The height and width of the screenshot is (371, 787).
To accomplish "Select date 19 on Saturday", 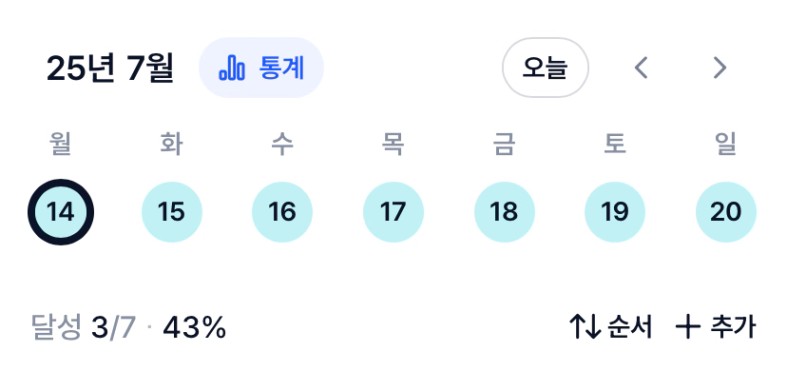I will (615, 212).
